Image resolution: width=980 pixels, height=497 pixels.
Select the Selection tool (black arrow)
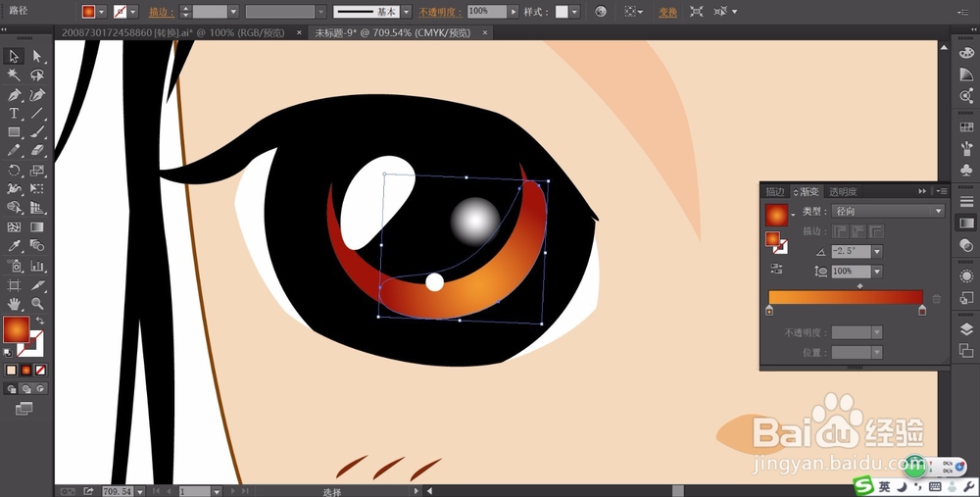[14, 56]
